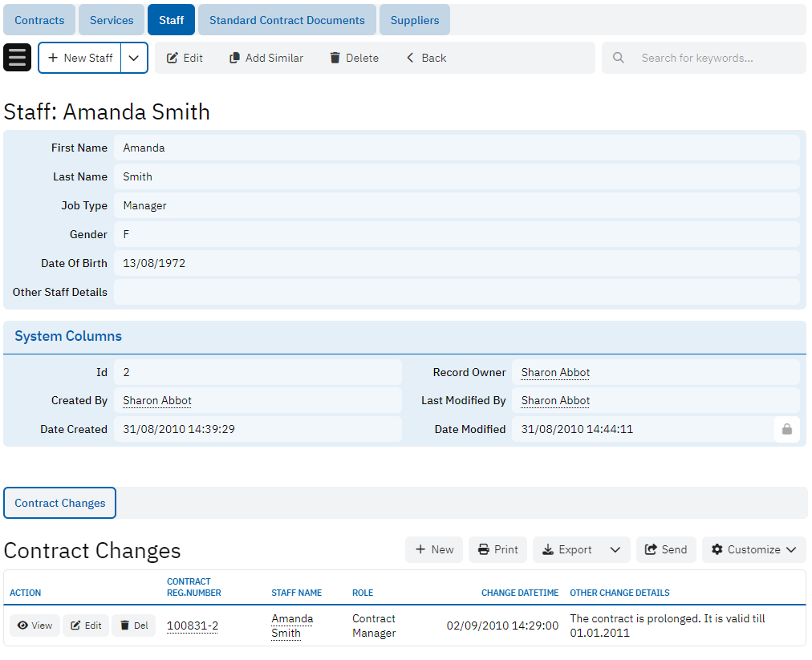Image resolution: width=812 pixels, height=660 pixels.
Task: Expand the Customize menu
Action: 753,549
